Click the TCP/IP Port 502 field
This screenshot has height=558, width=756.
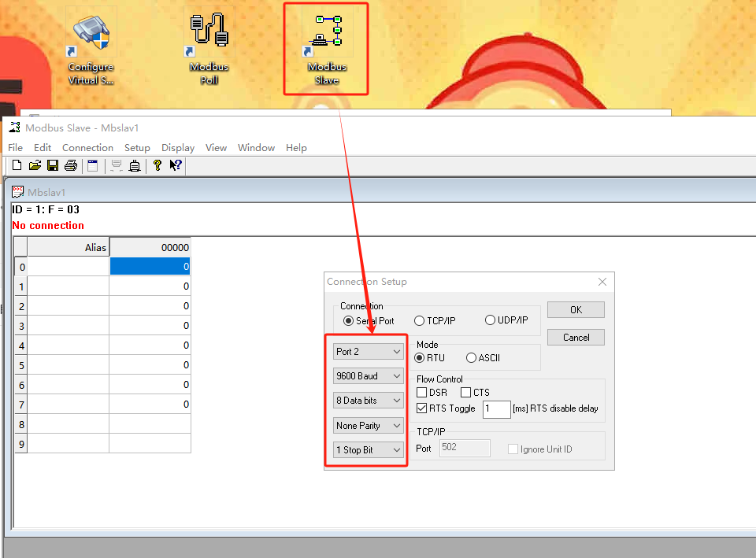click(x=465, y=448)
